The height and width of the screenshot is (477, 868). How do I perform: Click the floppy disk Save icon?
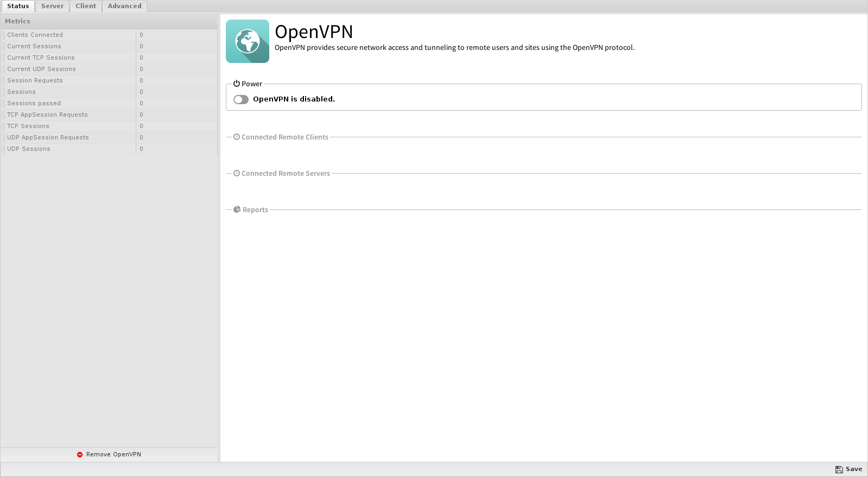839,469
